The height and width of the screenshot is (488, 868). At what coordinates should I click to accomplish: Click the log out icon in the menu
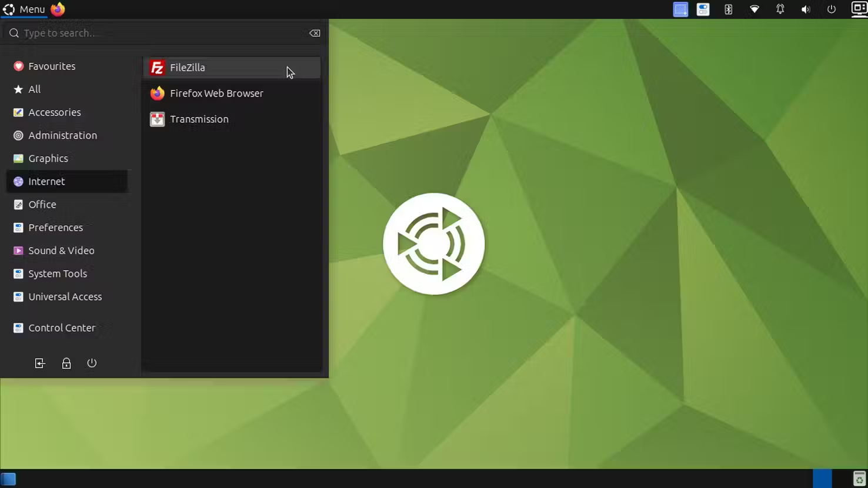click(39, 363)
